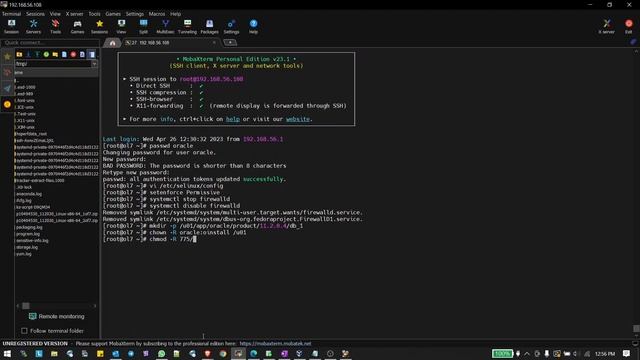Click the red delete icon in SFTP toolbar
Image resolution: width=640 pixels, height=360 pixels.
point(73,54)
